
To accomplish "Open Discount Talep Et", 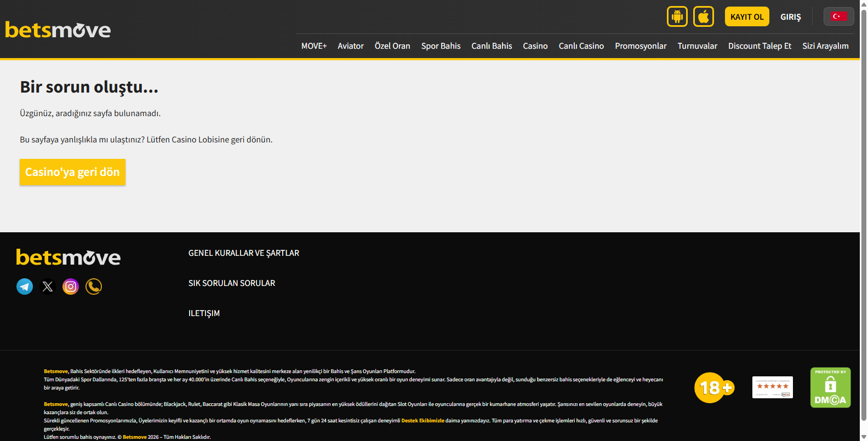I will tap(760, 46).
